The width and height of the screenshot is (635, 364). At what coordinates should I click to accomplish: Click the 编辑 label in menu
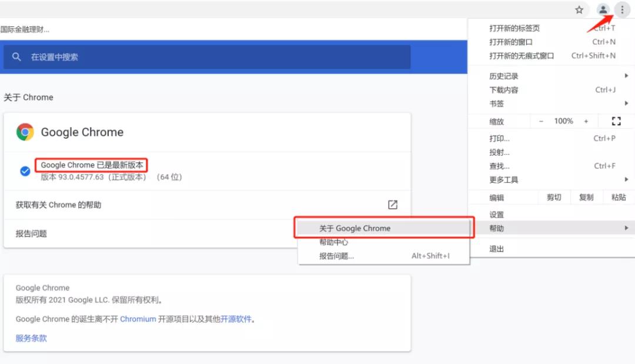(496, 198)
